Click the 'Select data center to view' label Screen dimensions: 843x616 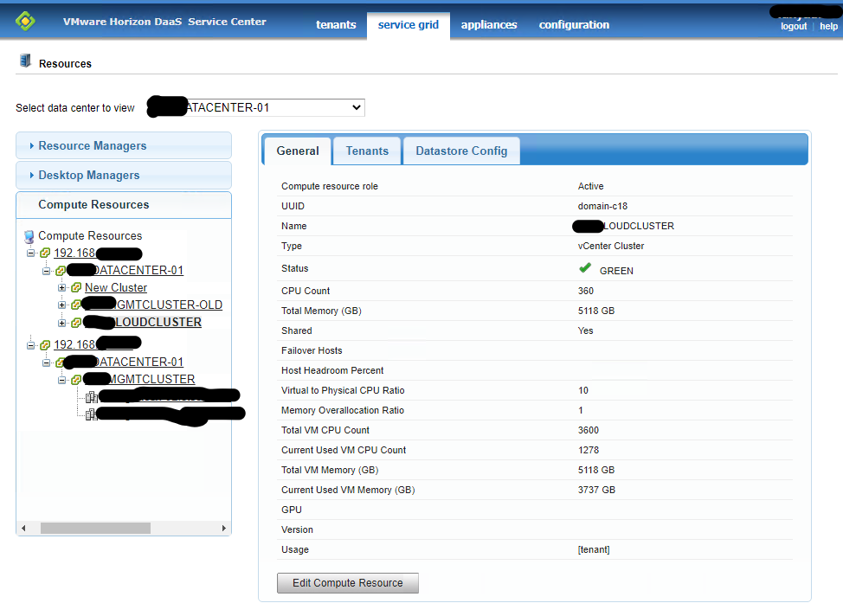pos(75,108)
